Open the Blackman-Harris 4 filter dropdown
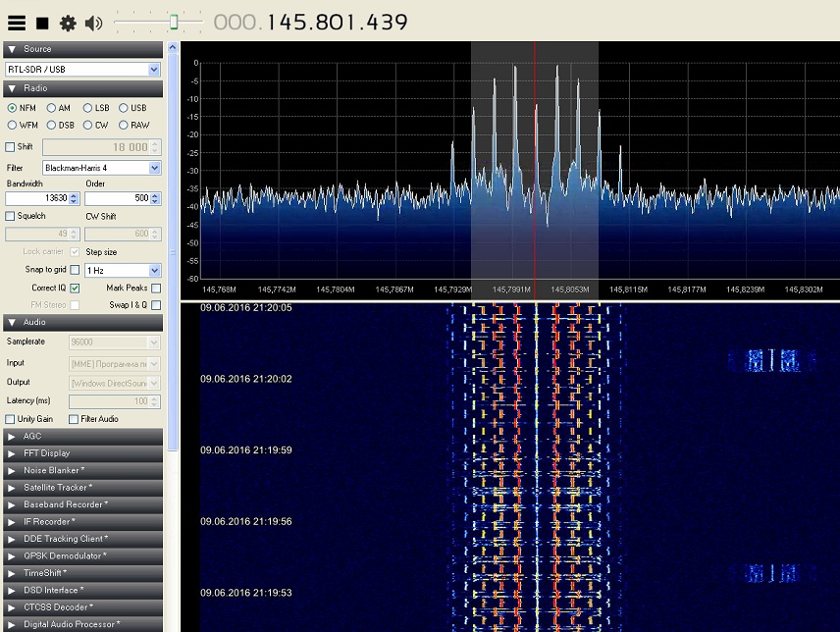Image resolution: width=840 pixels, height=632 pixels. (x=102, y=168)
